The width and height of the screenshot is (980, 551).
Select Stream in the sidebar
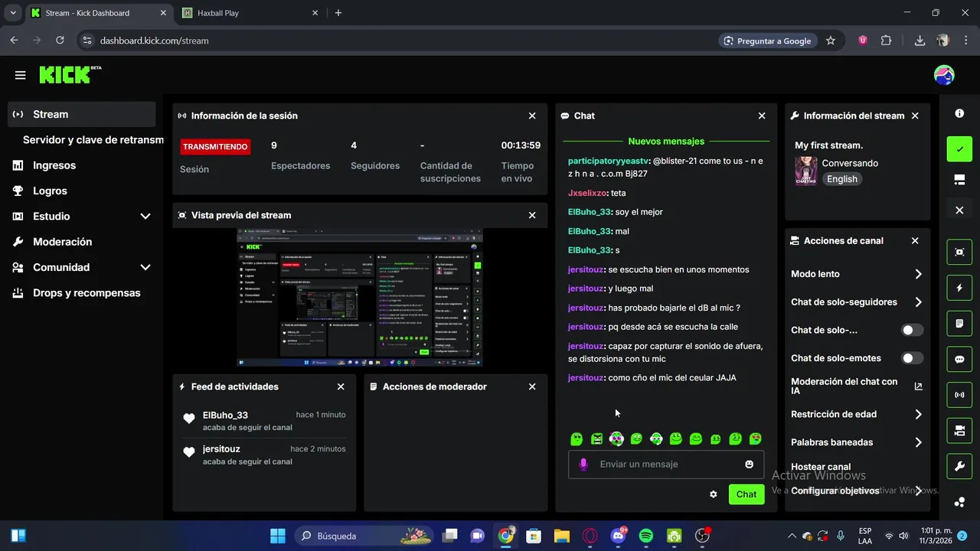(x=81, y=114)
